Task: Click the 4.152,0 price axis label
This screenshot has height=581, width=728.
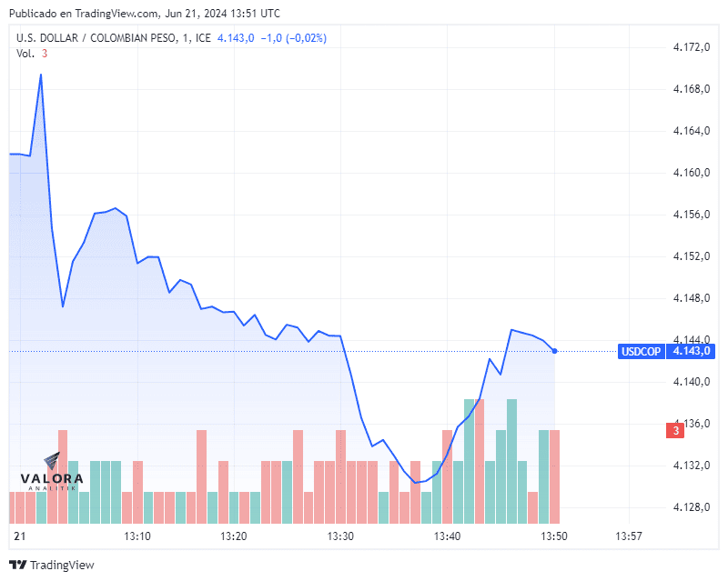Action: [x=692, y=256]
